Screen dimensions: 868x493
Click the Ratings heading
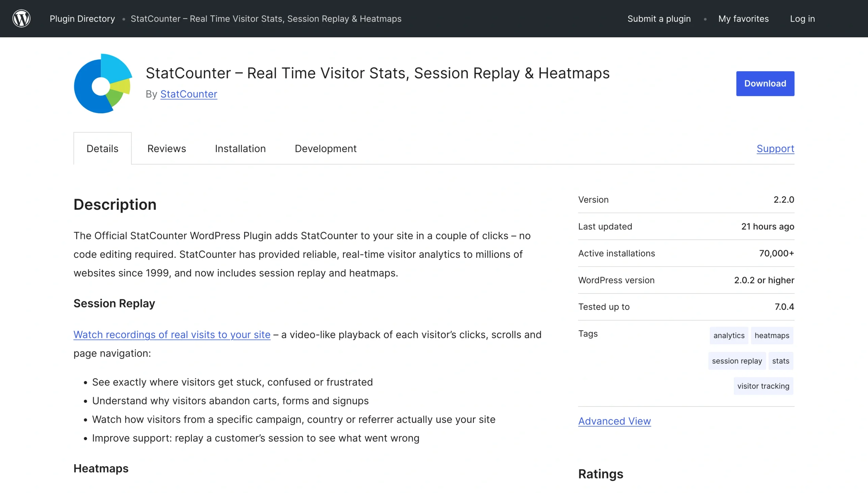tap(600, 474)
